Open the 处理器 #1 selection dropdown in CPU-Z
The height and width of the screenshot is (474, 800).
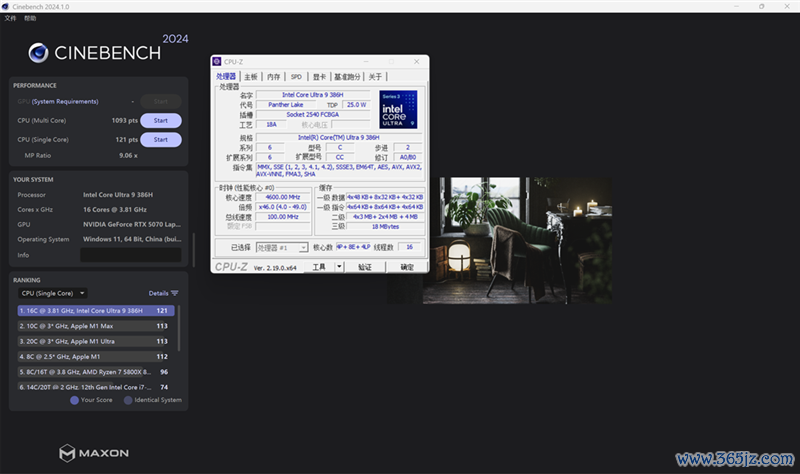click(x=282, y=247)
